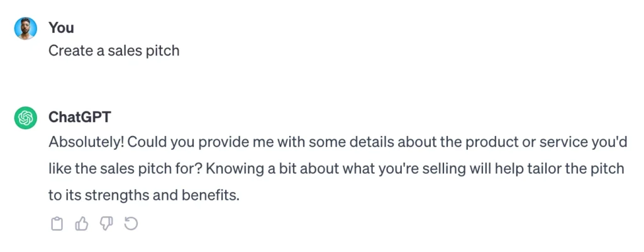The width and height of the screenshot is (644, 252).
Task: Click the word "pitch" in user message
Action: (x=162, y=50)
